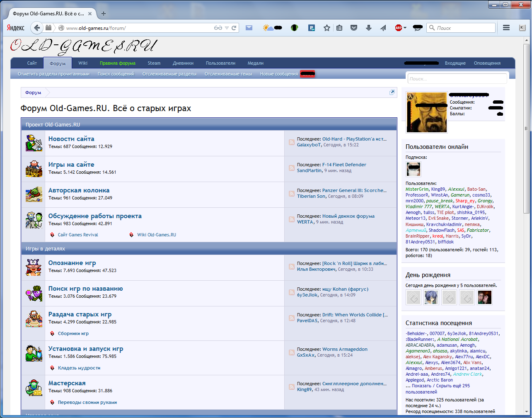The height and width of the screenshot is (418, 532).
Task: Open the weather toolbar icon
Action: tap(268, 28)
